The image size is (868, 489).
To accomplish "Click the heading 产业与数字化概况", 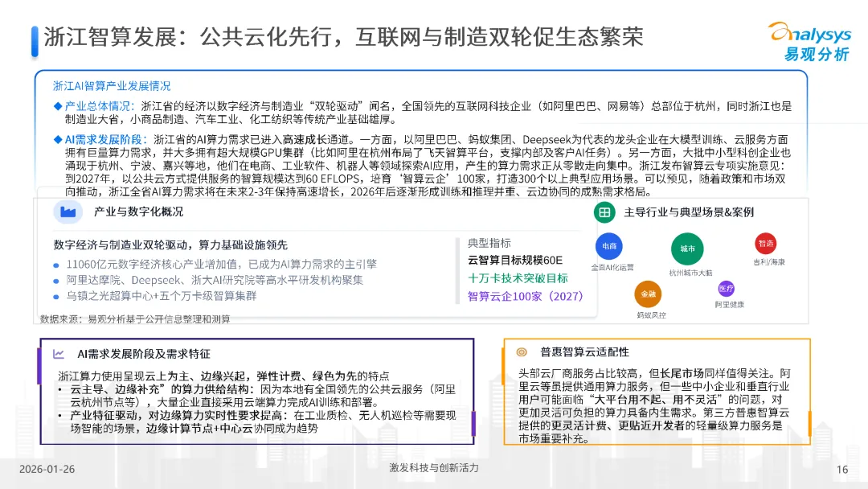I will click(138, 212).
